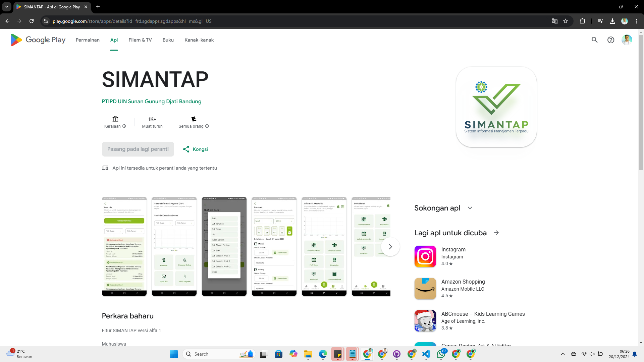Click Pasang pada lagi peranti button
Screen dimensions: 644x362
[138, 149]
